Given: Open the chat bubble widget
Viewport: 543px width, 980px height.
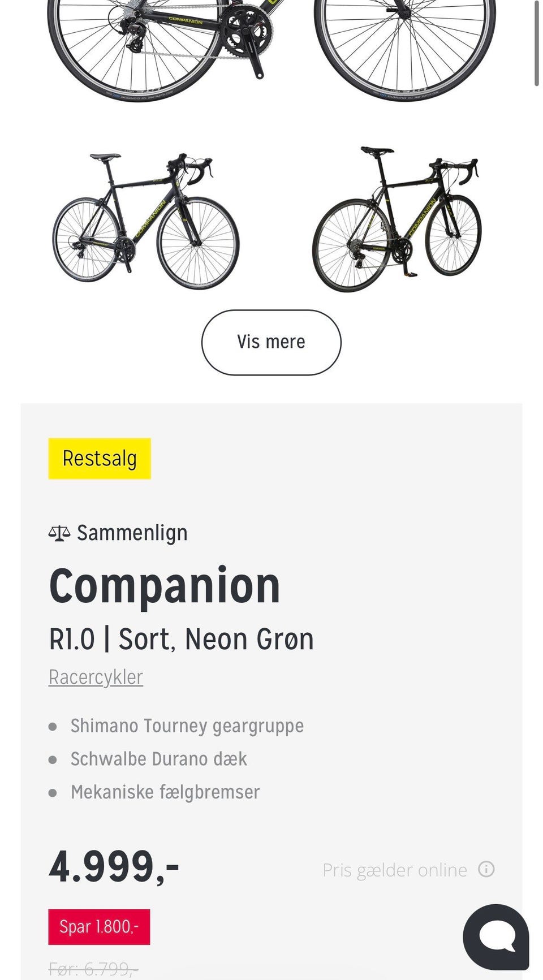Looking at the screenshot, I should [496, 936].
